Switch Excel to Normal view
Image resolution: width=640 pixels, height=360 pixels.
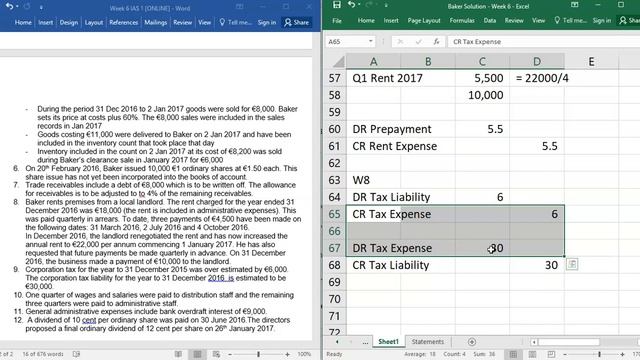pos(513,354)
